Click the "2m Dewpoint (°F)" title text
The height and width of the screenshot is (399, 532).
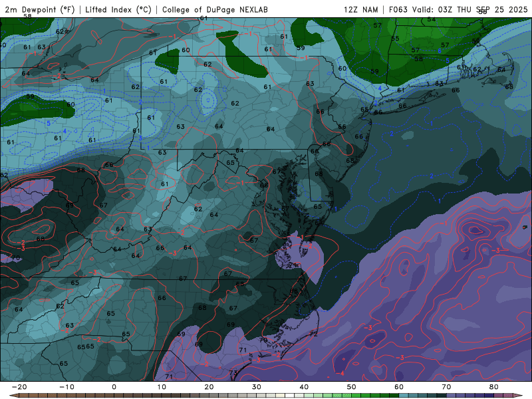pos(39,9)
